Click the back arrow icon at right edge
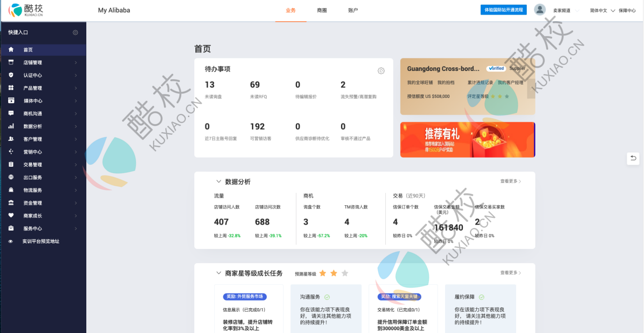The width and height of the screenshot is (644, 333). pyautogui.click(x=633, y=158)
